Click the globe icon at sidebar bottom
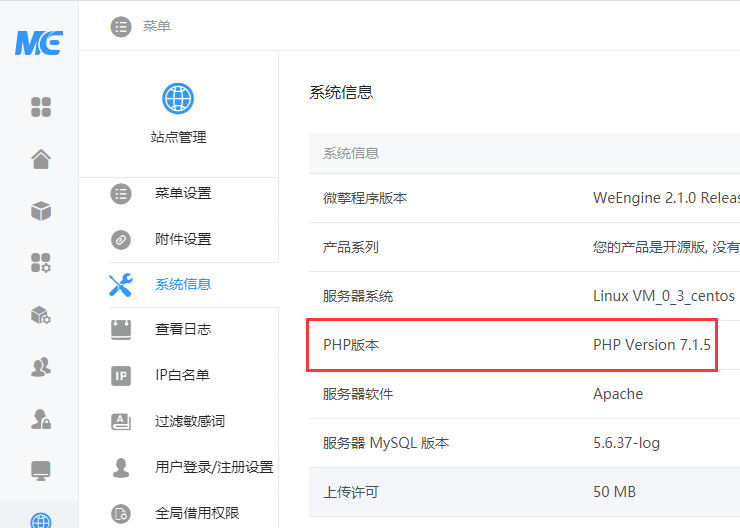This screenshot has width=740, height=528. click(41, 520)
